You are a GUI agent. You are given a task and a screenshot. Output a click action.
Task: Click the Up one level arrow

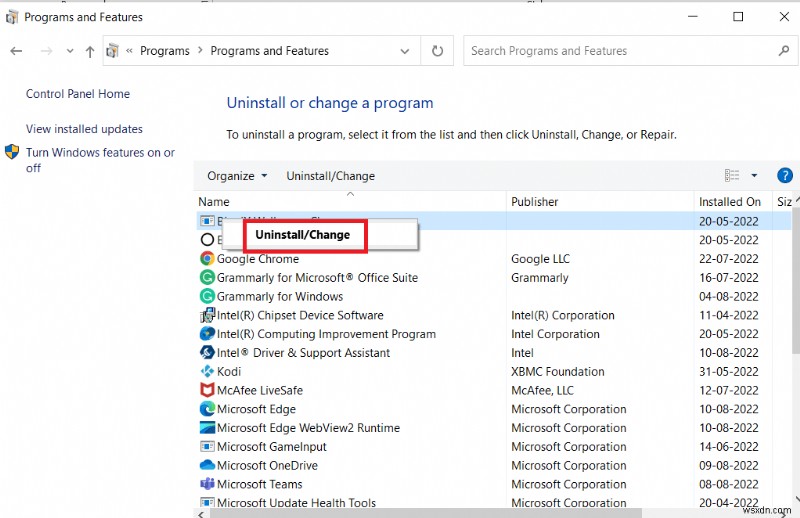tap(90, 51)
